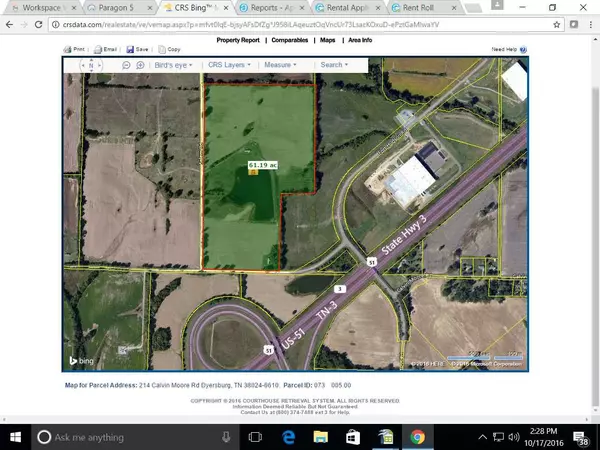600x450 pixels.
Task: Open Microsoft Edge from the taskbar
Action: (287, 437)
